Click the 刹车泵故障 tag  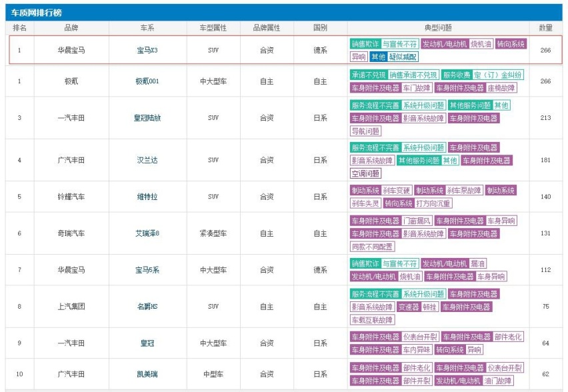click(x=464, y=190)
